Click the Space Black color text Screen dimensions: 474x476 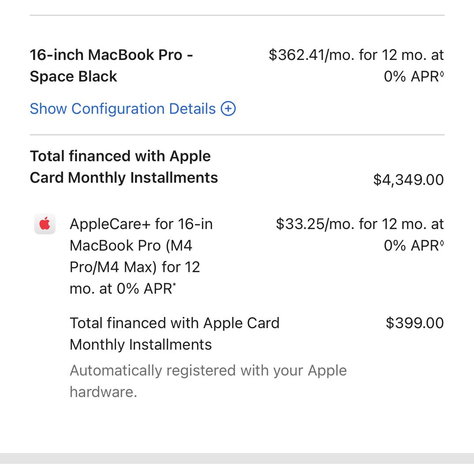[73, 77]
